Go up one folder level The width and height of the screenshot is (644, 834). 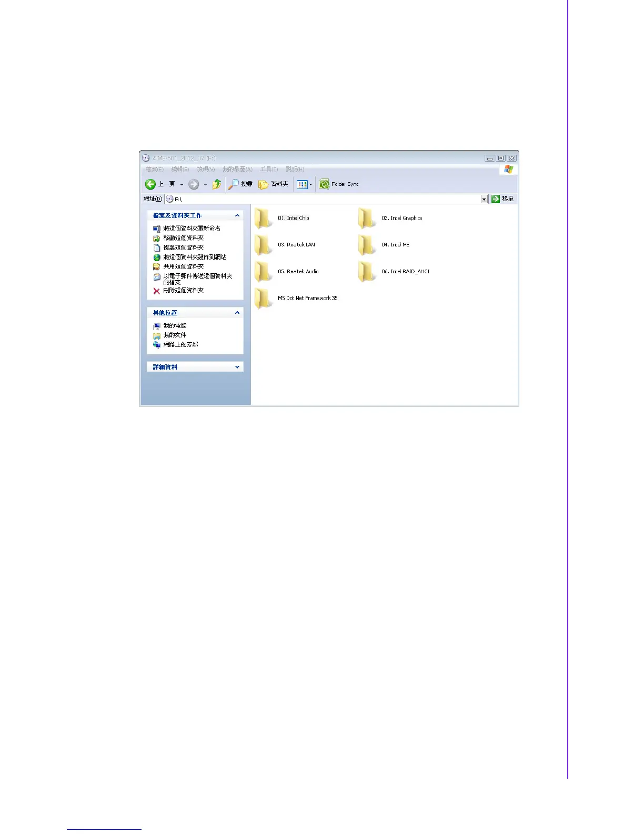tap(217, 184)
